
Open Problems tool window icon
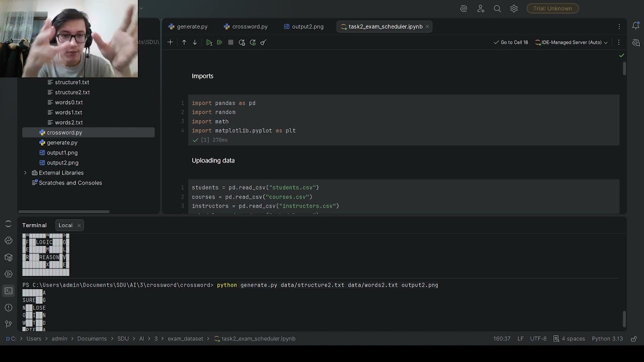point(9,307)
